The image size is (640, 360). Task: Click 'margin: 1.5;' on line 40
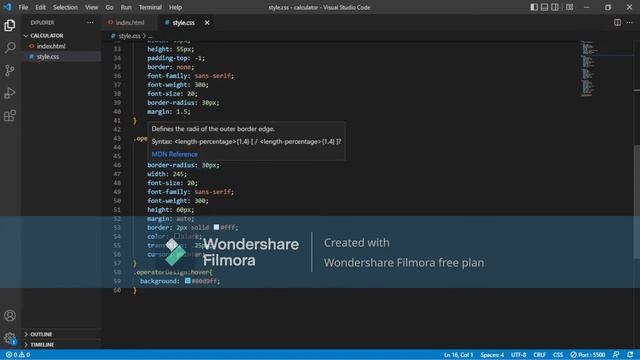tap(169, 111)
